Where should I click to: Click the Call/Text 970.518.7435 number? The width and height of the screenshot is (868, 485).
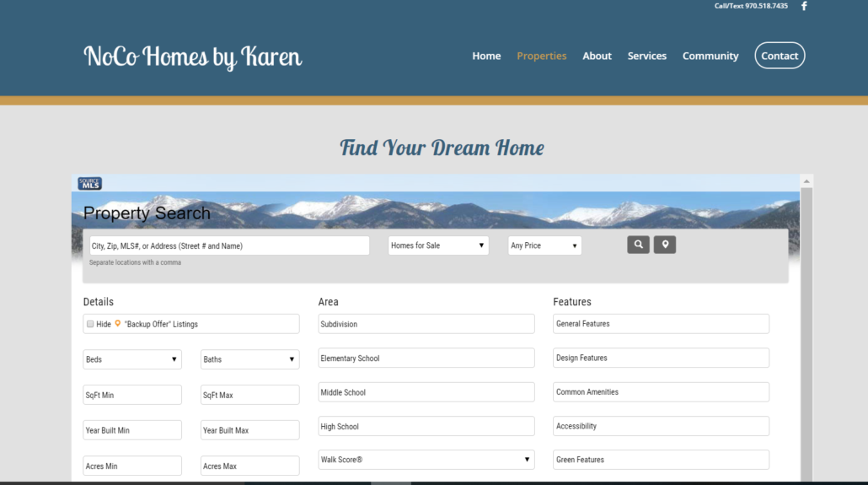click(x=751, y=6)
